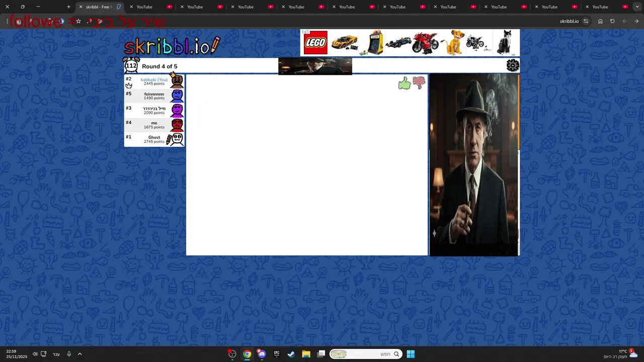Open site settings next to skribbl.io address
Screen dimensions: 644x362
(x=586, y=21)
